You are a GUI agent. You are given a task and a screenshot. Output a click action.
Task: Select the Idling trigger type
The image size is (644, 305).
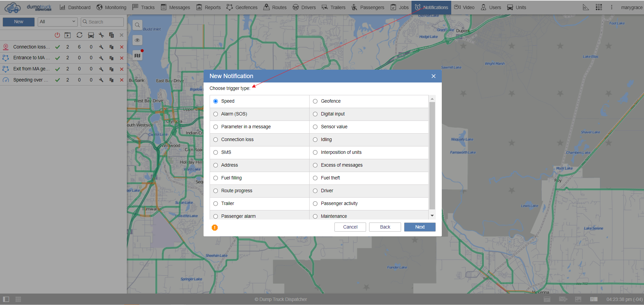[315, 140]
